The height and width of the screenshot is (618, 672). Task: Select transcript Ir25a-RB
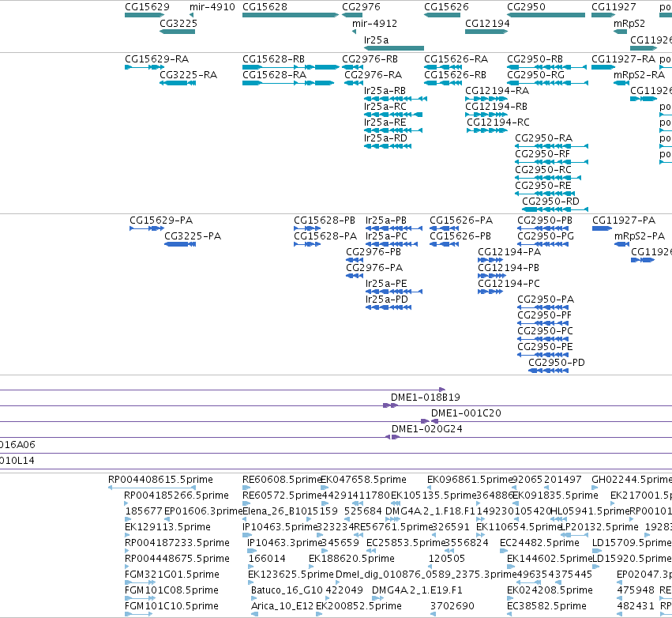[385, 91]
